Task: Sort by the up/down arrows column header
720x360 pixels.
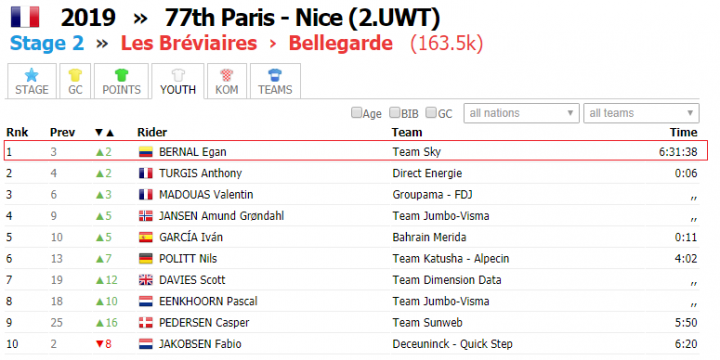Action: pos(104,133)
